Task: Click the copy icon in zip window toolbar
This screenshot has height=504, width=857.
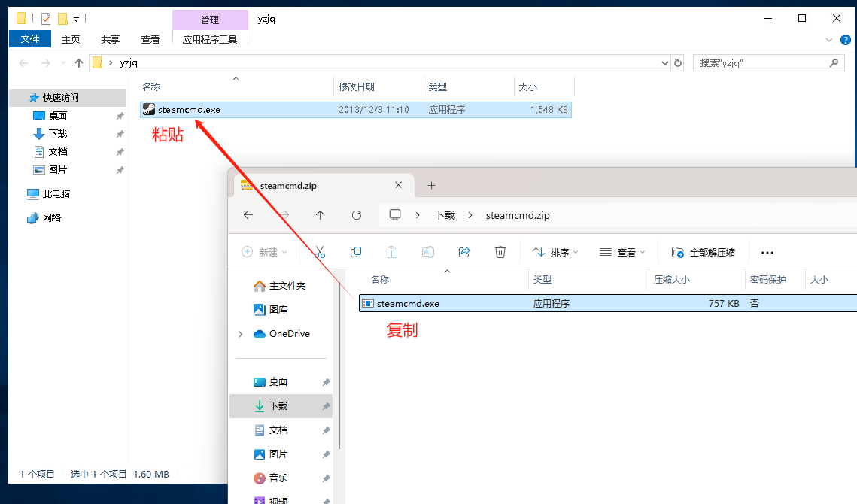Action: tap(356, 252)
